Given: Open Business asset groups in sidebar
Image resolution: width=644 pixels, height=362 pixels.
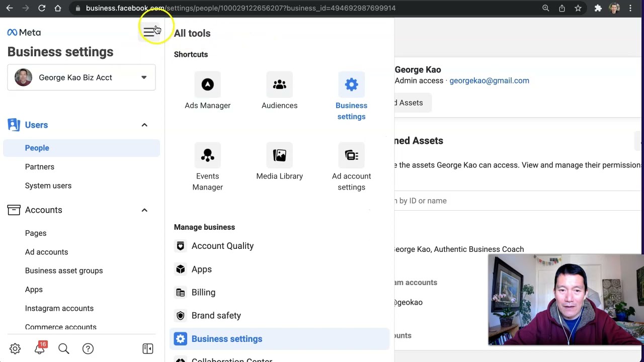Looking at the screenshot, I should point(64,270).
